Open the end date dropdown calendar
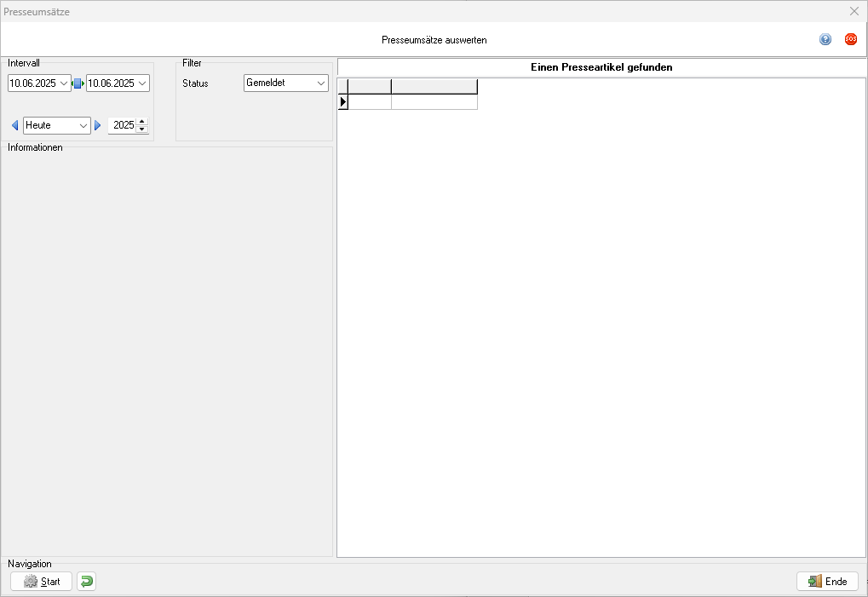The height and width of the screenshot is (597, 868). [142, 83]
